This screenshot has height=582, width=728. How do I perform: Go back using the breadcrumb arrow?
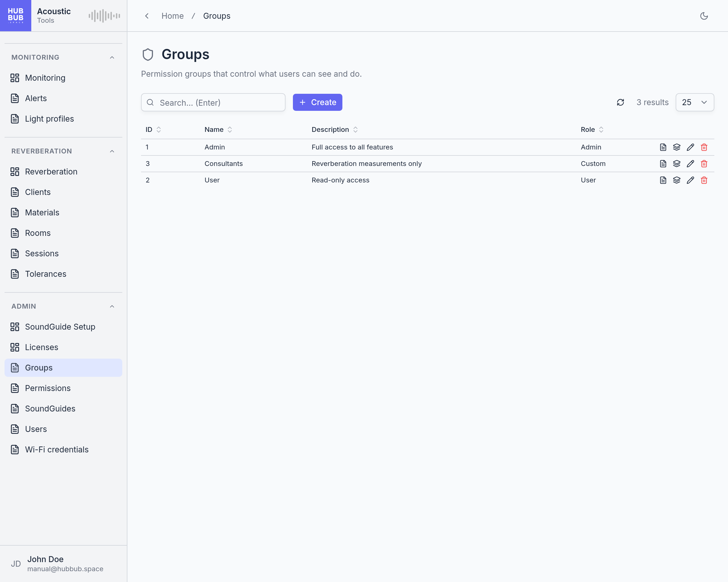coord(147,16)
